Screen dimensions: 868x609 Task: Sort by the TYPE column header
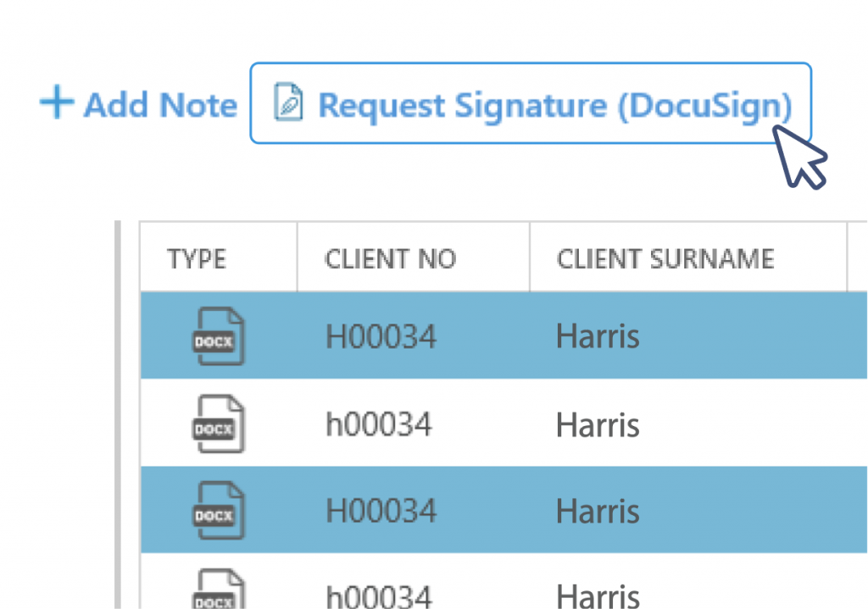point(197,259)
